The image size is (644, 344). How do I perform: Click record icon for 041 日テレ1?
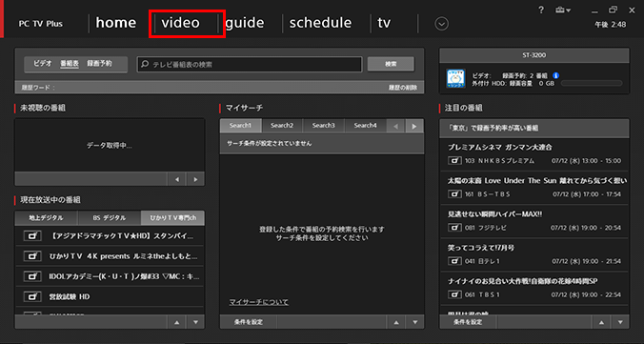[x=454, y=261]
